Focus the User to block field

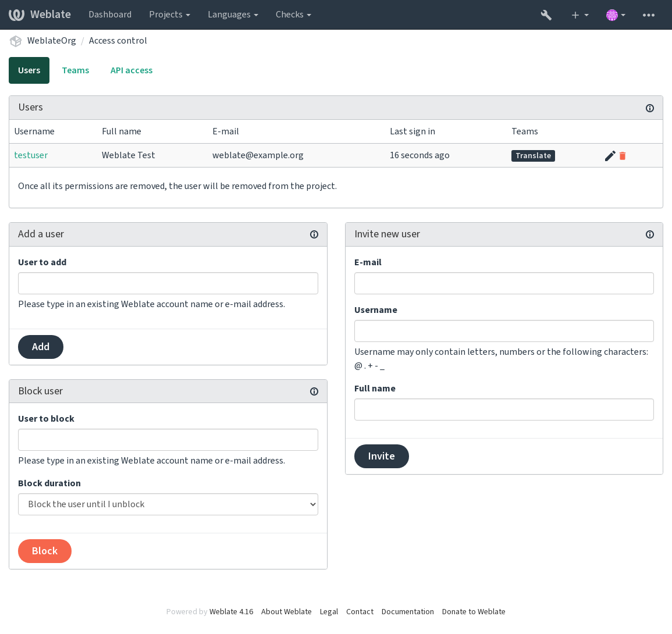[x=168, y=440]
